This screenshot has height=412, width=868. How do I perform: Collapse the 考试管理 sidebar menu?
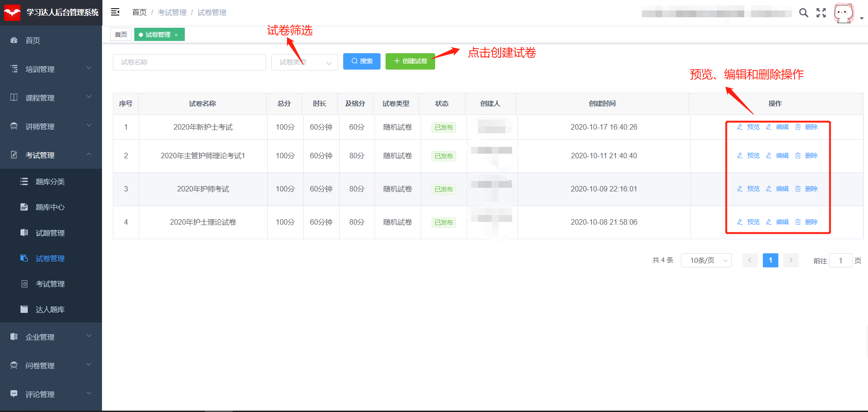[x=51, y=155]
